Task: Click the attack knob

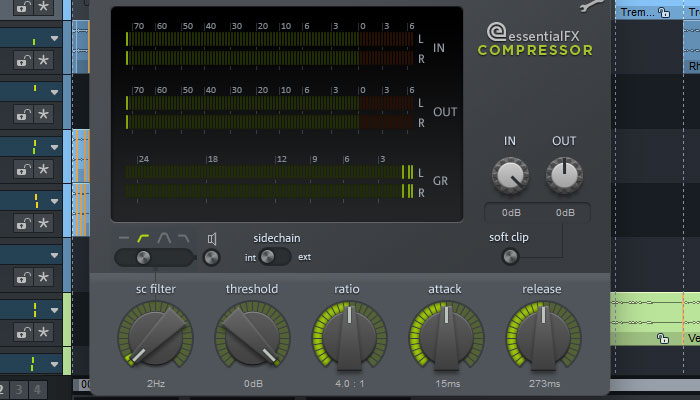Action: tap(445, 336)
